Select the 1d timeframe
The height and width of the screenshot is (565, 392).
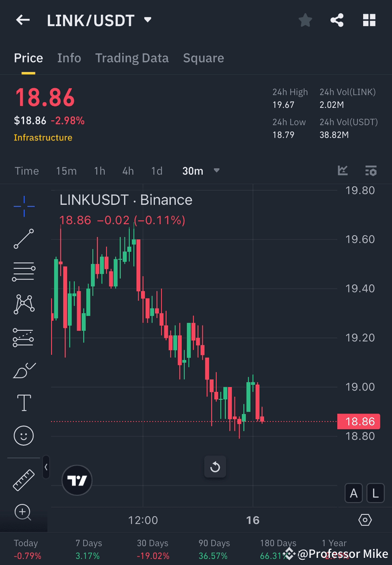point(157,171)
